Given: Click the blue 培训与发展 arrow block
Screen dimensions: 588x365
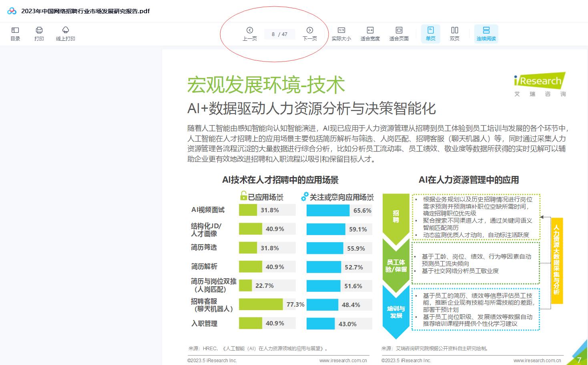Looking at the screenshot, I should (396, 312).
